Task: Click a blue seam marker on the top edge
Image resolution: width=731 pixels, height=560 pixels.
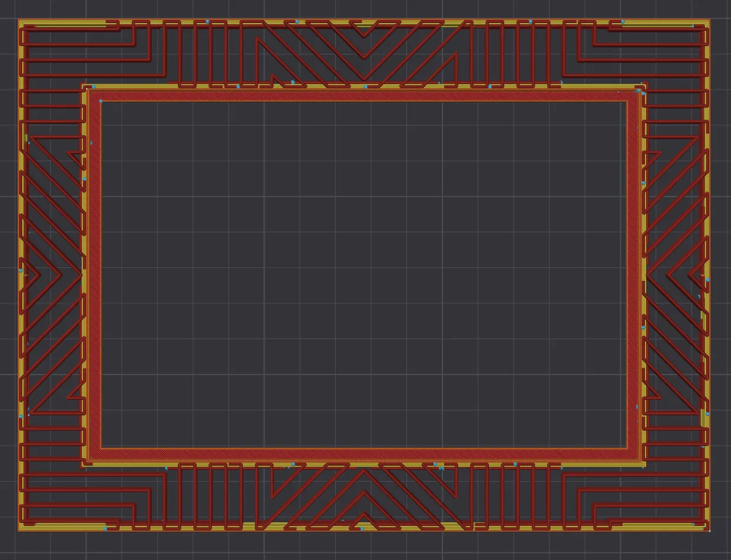Action: point(207,20)
